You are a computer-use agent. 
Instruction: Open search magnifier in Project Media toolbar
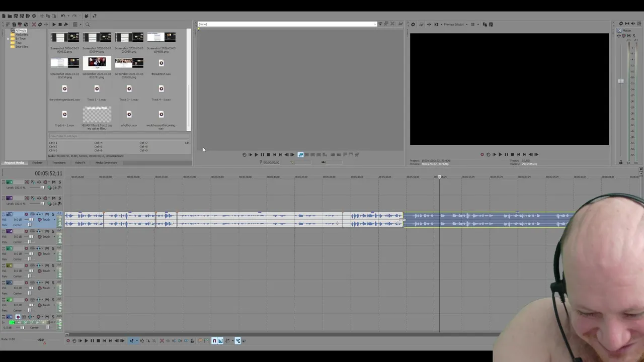click(88, 24)
